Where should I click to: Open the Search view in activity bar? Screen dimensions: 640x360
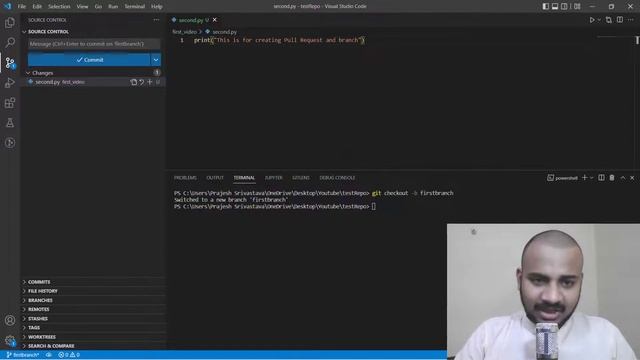[x=10, y=42]
